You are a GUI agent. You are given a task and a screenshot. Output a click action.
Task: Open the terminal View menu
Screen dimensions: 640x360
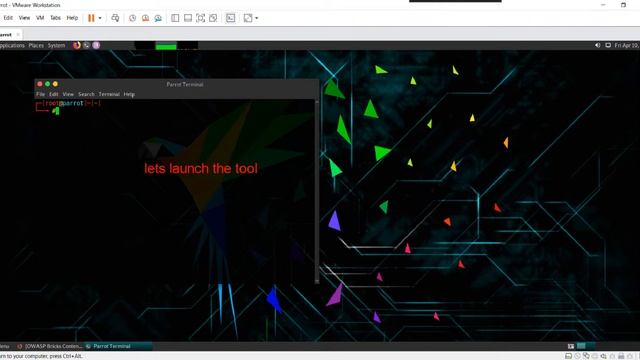click(68, 94)
